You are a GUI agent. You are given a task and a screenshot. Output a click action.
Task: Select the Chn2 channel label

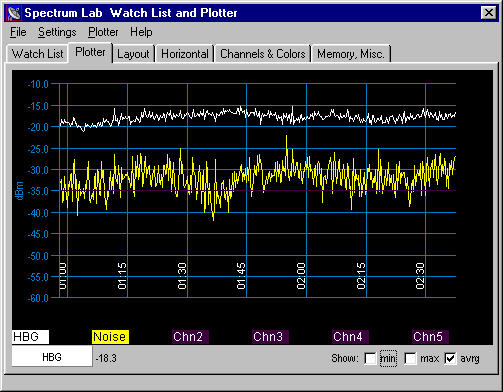pos(190,337)
